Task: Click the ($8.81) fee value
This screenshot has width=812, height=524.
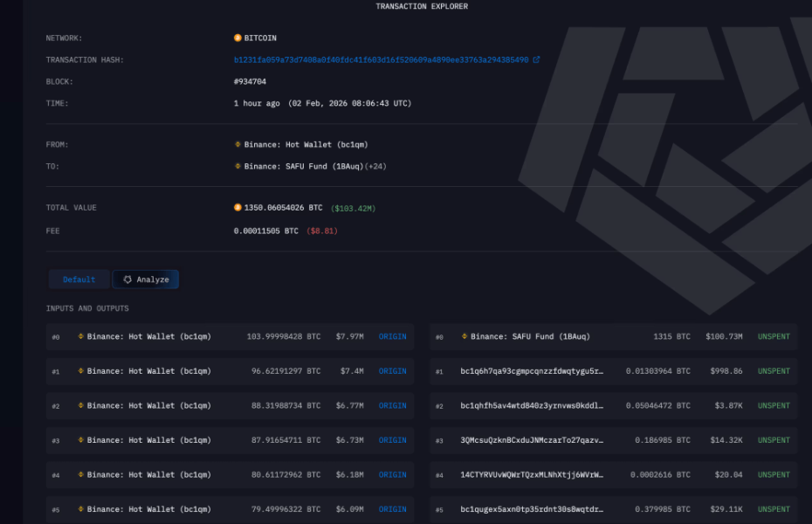Action: point(322,231)
